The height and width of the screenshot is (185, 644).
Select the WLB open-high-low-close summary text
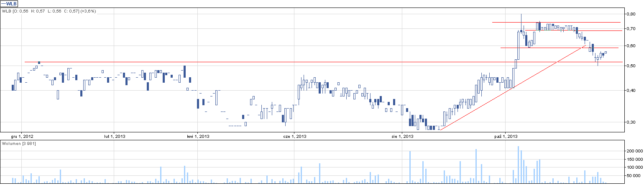click(49, 11)
